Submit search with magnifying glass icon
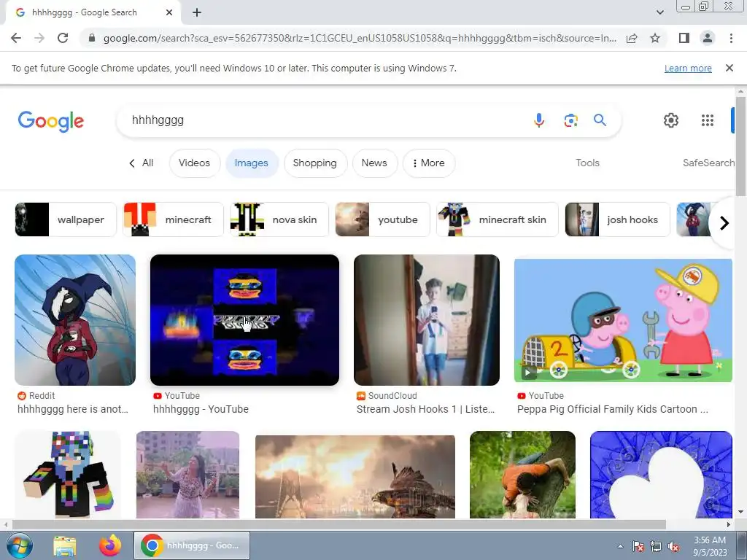Screen dimensions: 747x560 coord(600,120)
